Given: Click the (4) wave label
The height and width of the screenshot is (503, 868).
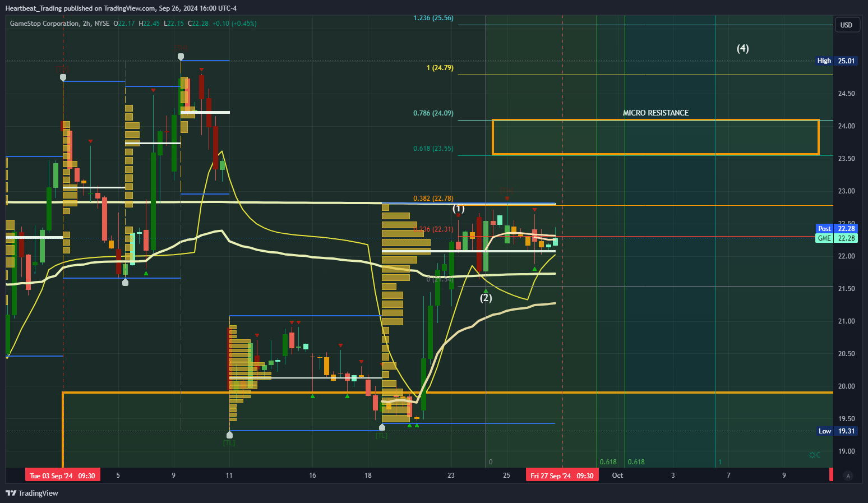Looking at the screenshot, I should point(742,48).
